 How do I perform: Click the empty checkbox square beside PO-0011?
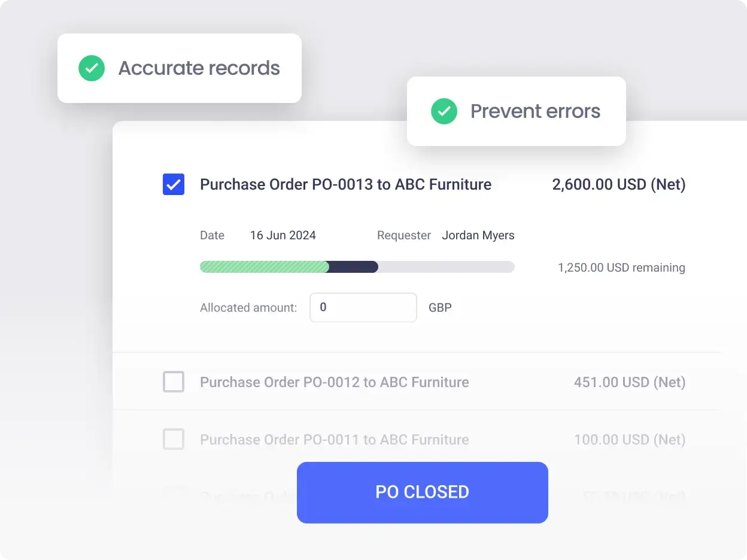173,439
